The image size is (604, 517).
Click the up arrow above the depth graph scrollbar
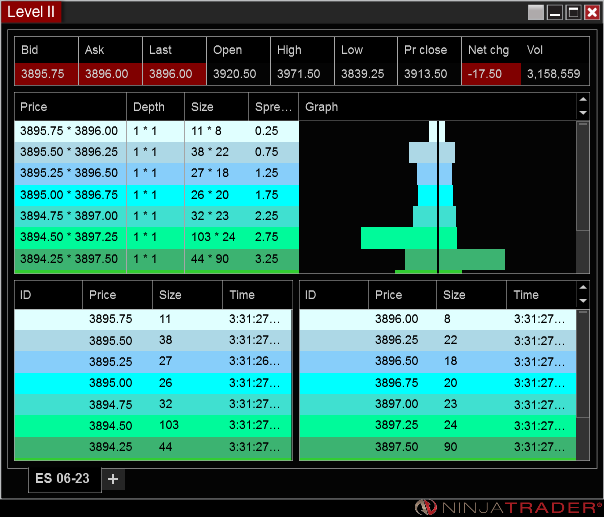(583, 100)
